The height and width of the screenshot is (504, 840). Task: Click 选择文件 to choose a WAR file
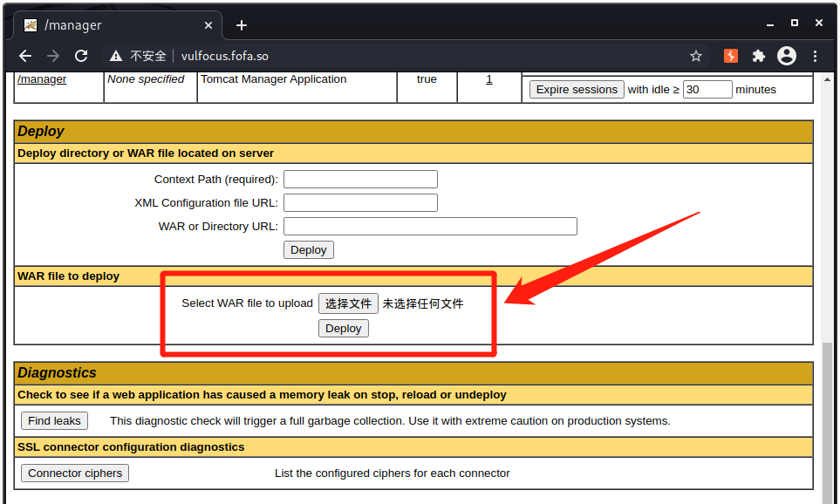[348, 303]
